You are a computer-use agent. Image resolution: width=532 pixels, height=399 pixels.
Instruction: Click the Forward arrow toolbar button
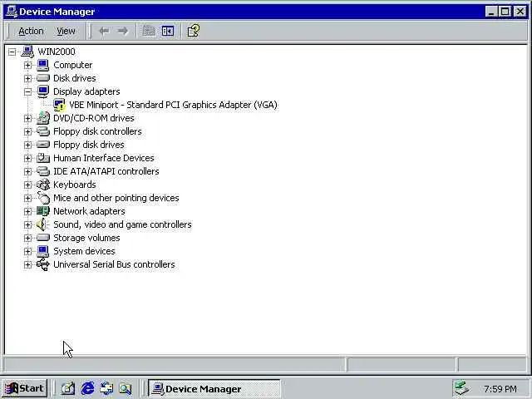122,32
